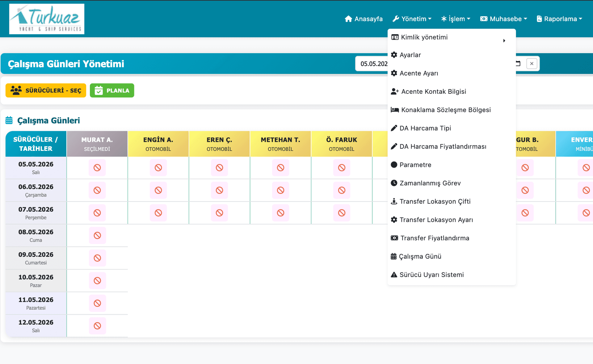593x364 pixels.
Task: Click the Acente Kontak Bilgisi person icon
Action: click(x=394, y=91)
